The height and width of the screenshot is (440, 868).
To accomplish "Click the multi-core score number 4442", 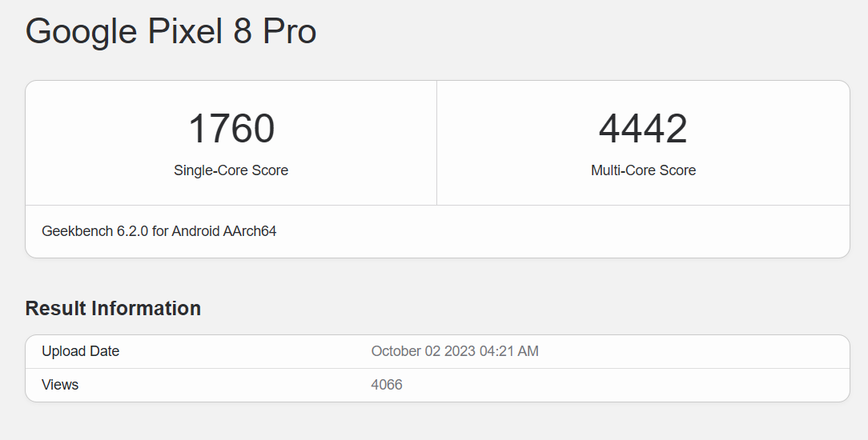I will coord(643,129).
